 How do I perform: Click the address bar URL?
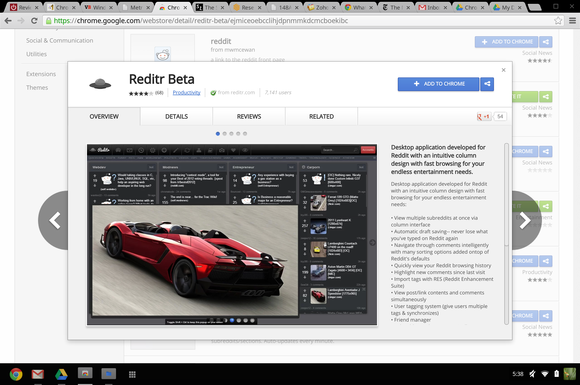click(x=201, y=21)
